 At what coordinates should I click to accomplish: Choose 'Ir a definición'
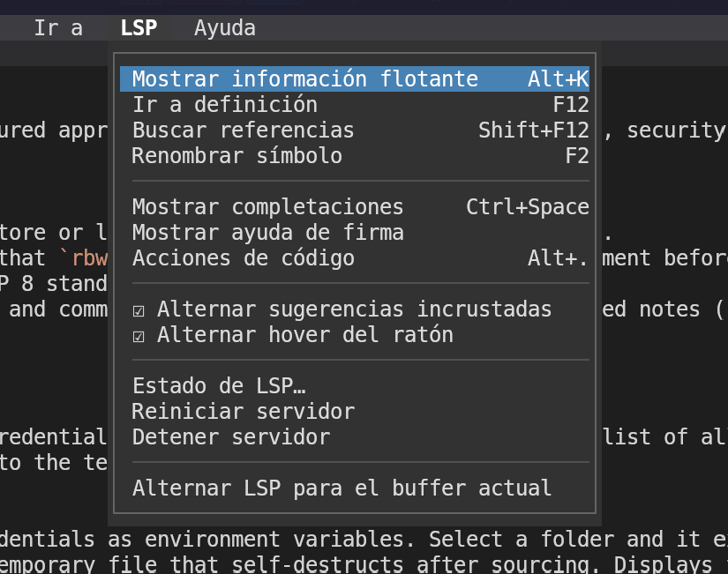(x=224, y=104)
